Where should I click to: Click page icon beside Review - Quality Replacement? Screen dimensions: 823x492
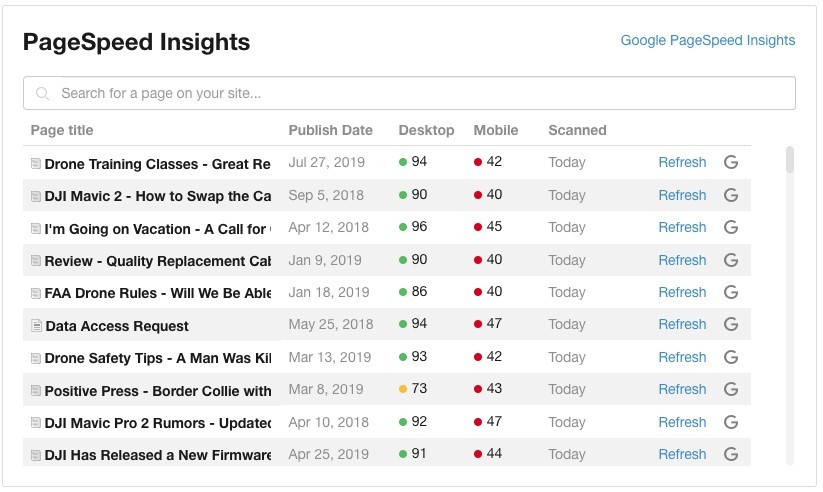36,261
